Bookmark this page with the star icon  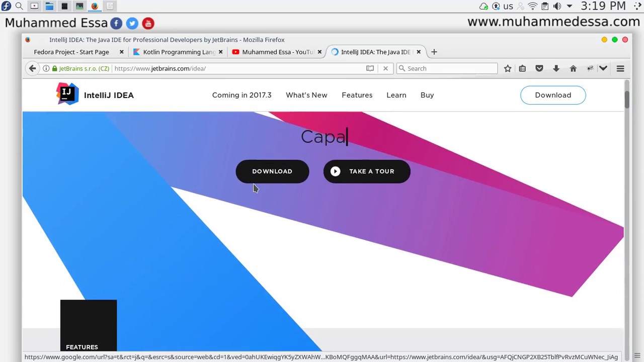click(x=508, y=68)
